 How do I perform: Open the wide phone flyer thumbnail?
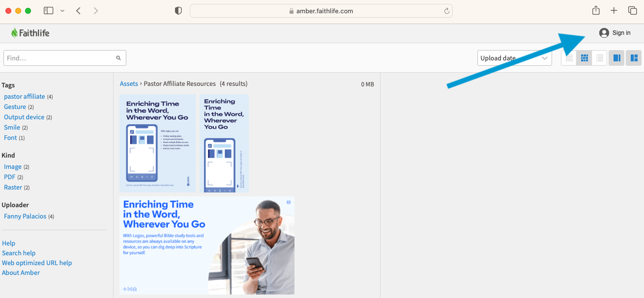coord(158,143)
